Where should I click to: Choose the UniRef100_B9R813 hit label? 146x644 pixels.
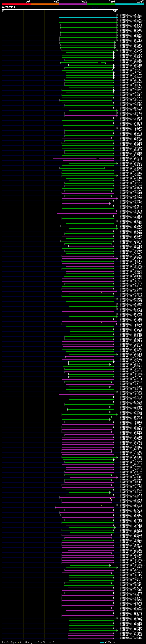(131, 170)
